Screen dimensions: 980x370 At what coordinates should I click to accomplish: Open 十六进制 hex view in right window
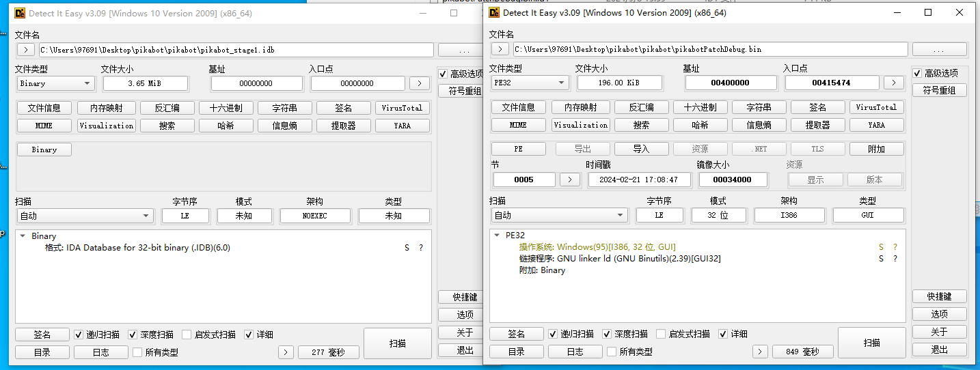point(700,107)
